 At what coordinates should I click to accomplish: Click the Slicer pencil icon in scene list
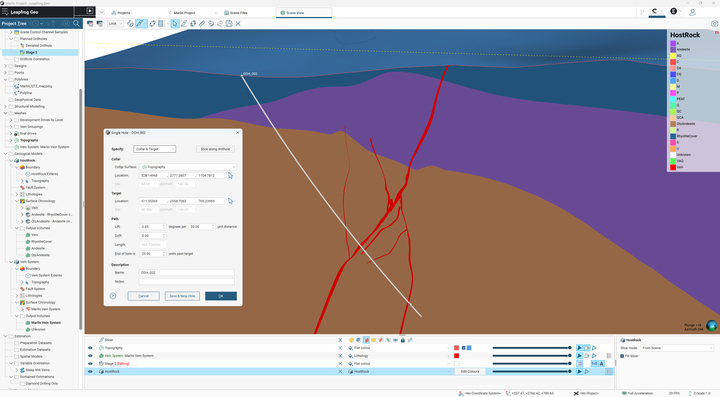[101, 340]
